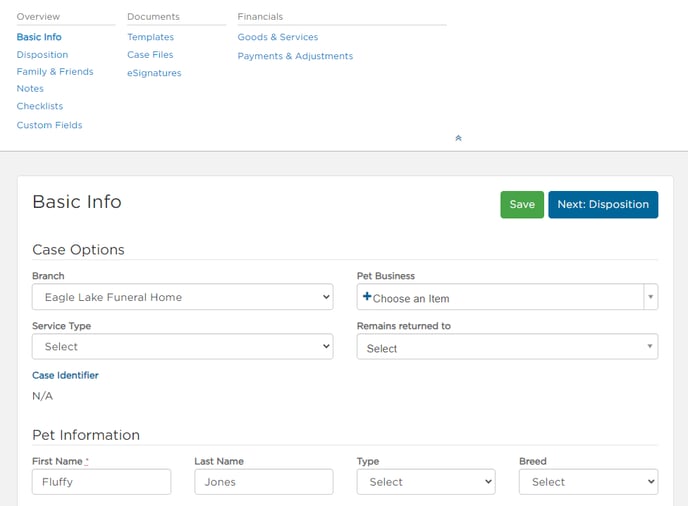This screenshot has height=506, width=688.
Task: Click the Last Name field containing Jones
Action: pyautogui.click(x=264, y=482)
